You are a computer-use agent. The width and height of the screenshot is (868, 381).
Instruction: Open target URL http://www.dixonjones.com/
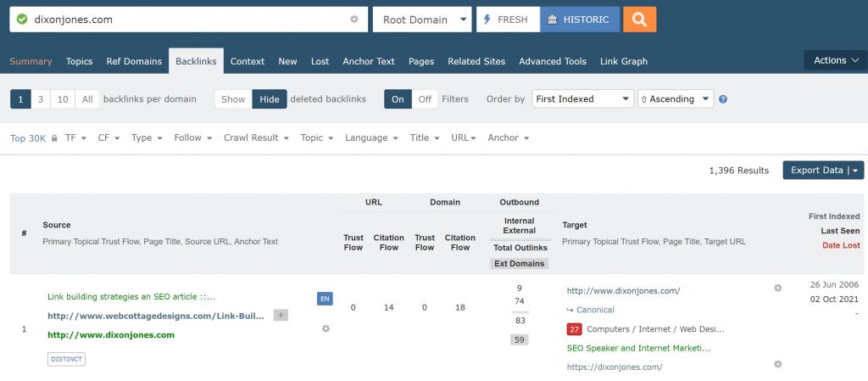pos(623,290)
